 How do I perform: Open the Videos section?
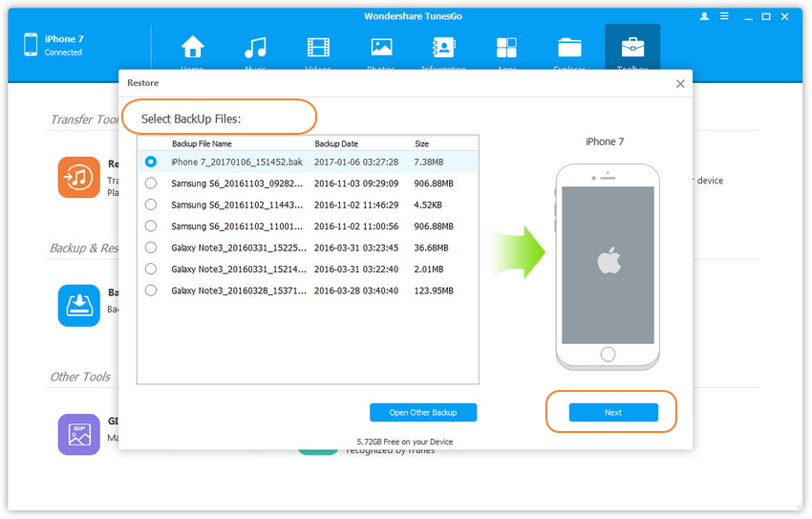pos(318,48)
